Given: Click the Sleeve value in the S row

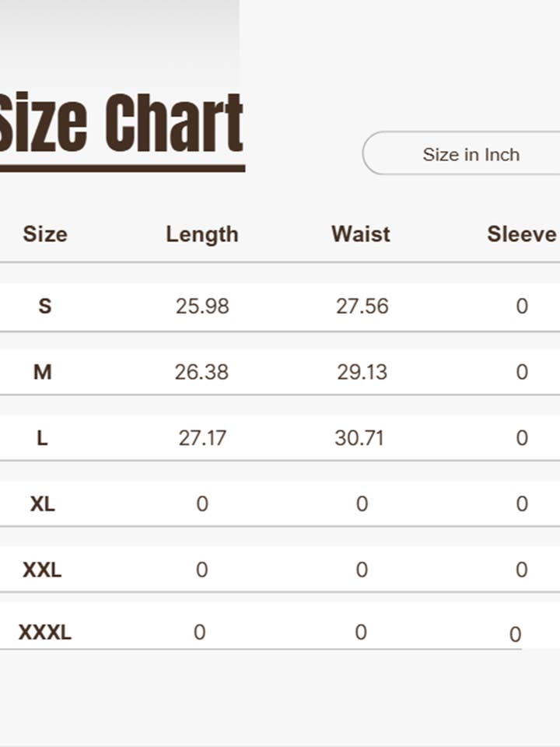Looking at the screenshot, I should tap(522, 306).
